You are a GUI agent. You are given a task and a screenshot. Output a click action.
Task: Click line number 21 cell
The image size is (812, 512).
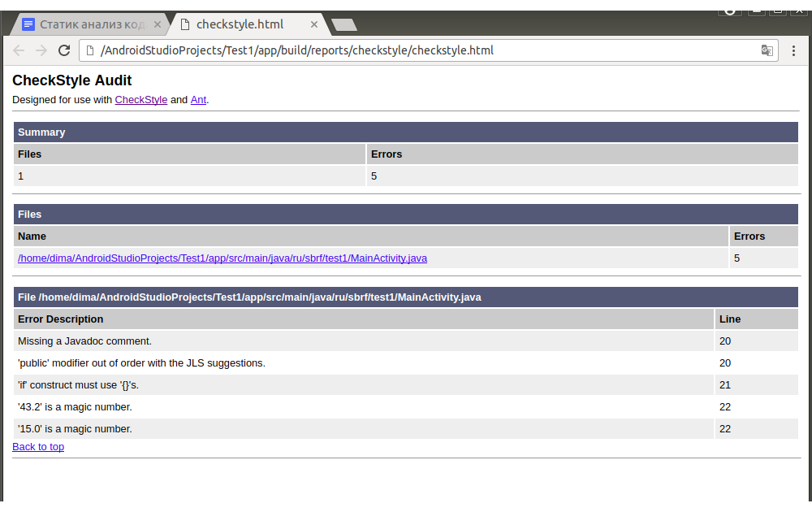point(757,385)
